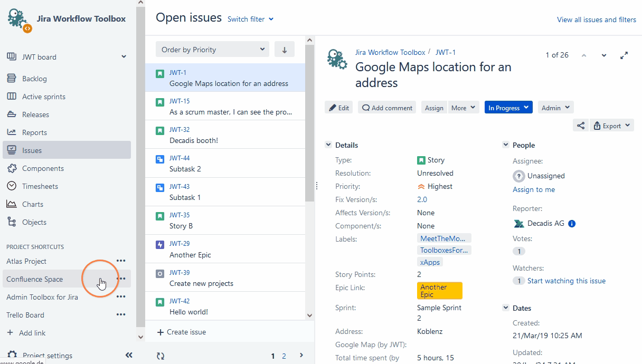The height and width of the screenshot is (364, 642).
Task: Open the In Progress status dropdown
Action: coord(508,108)
